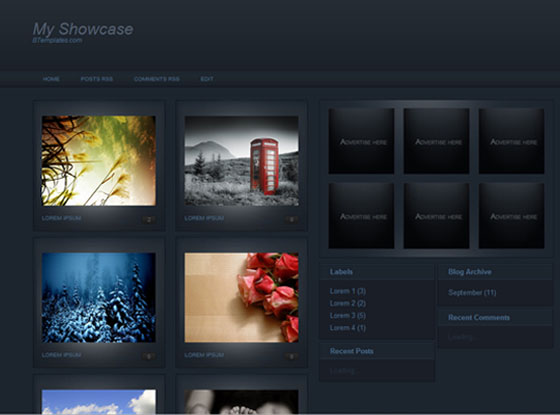Click bottom-middle Advertise Here banner
The image size is (560, 415).
tap(436, 216)
